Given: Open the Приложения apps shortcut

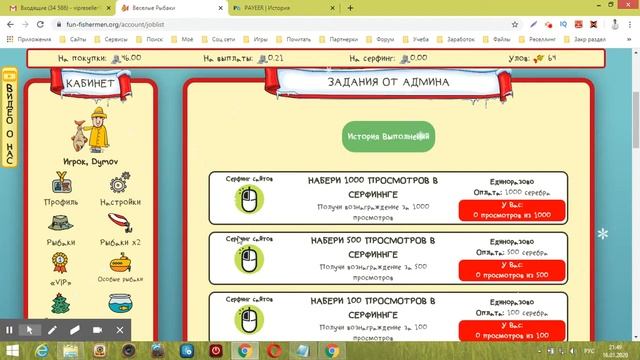Looking at the screenshot, I should click(29, 39).
